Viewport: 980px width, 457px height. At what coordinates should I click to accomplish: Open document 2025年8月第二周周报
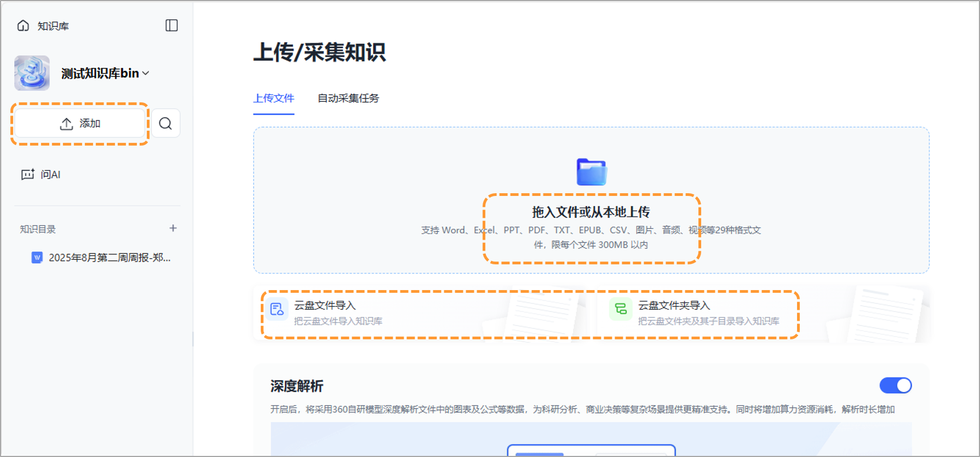pyautogui.click(x=101, y=258)
